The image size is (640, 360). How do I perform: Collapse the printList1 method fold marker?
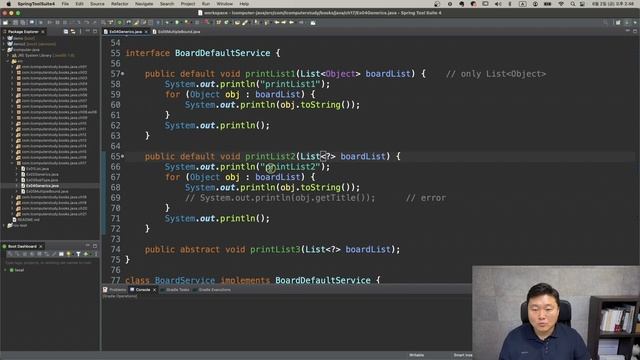pos(122,74)
